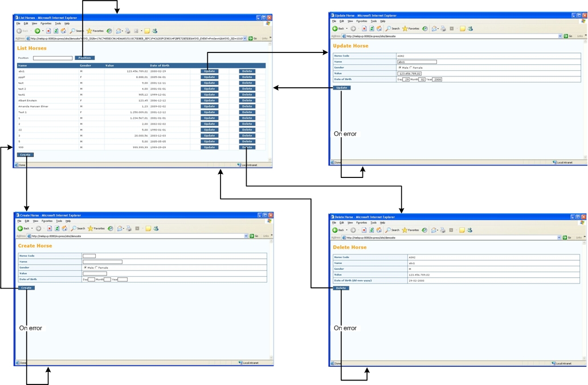Click the Stop icon in List Horses window
Screen dimensions: 588x385
point(49,31)
